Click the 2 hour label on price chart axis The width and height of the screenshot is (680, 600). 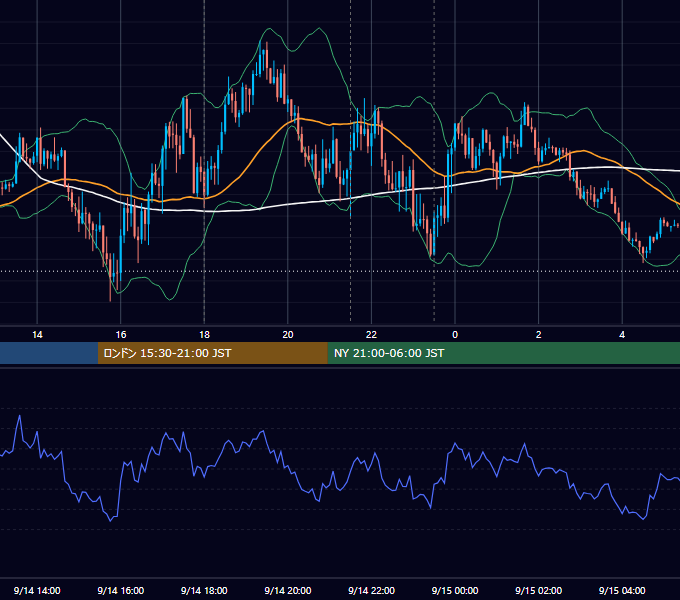click(x=539, y=335)
